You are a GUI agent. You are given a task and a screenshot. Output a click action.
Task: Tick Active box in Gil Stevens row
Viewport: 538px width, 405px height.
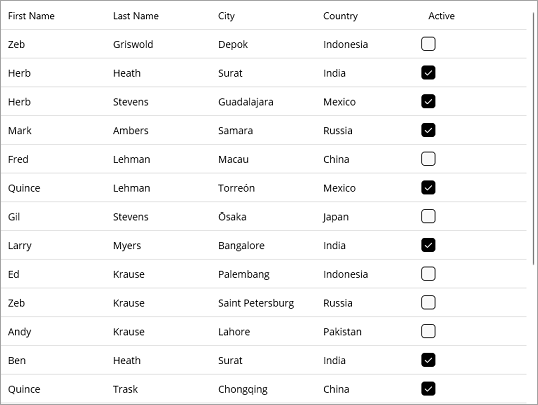[428, 216]
